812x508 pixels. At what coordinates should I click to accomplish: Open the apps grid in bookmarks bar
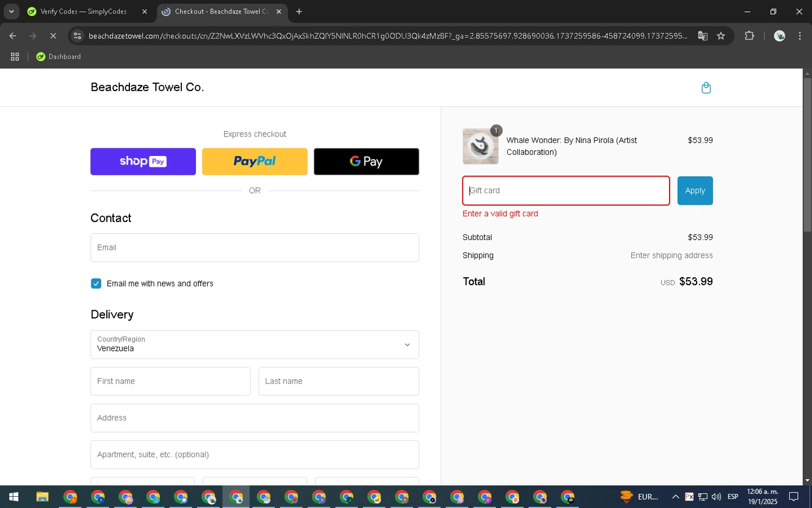click(x=15, y=56)
